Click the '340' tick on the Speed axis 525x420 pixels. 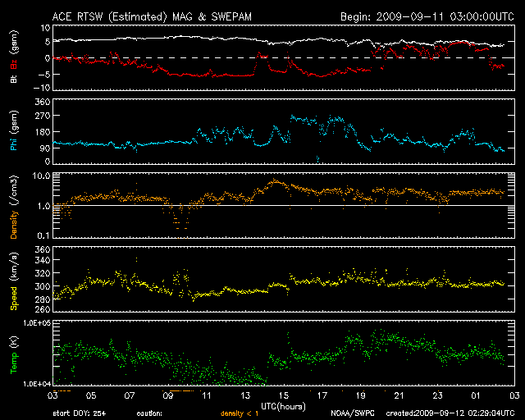click(x=43, y=260)
